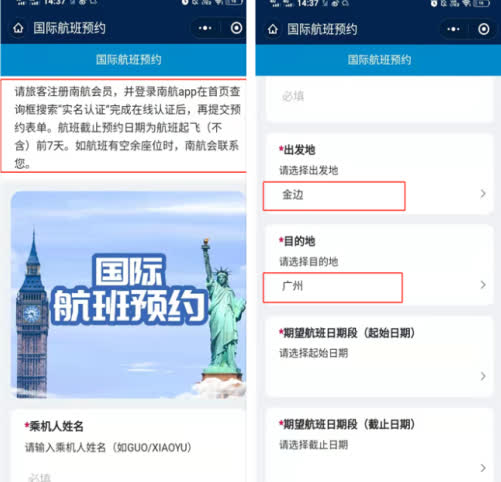
Task: Open three-dots menu on left screen
Action: tap(205, 28)
